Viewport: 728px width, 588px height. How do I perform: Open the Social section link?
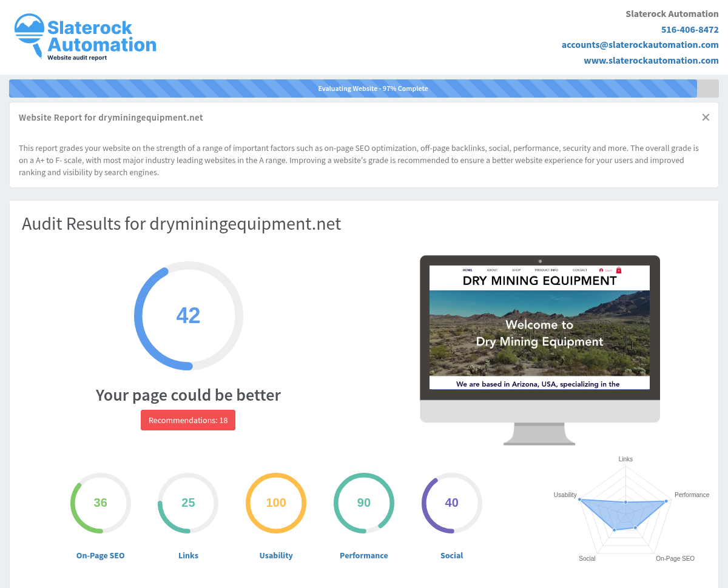452,555
